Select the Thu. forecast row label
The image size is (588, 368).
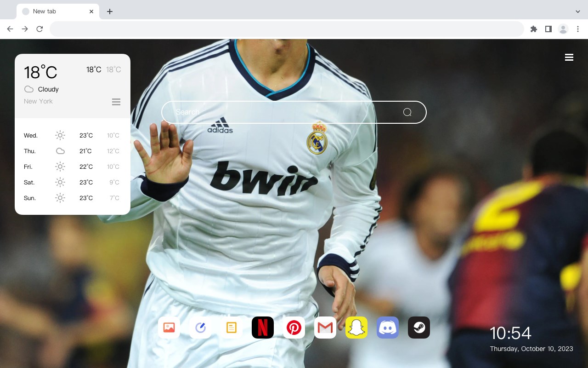click(30, 151)
